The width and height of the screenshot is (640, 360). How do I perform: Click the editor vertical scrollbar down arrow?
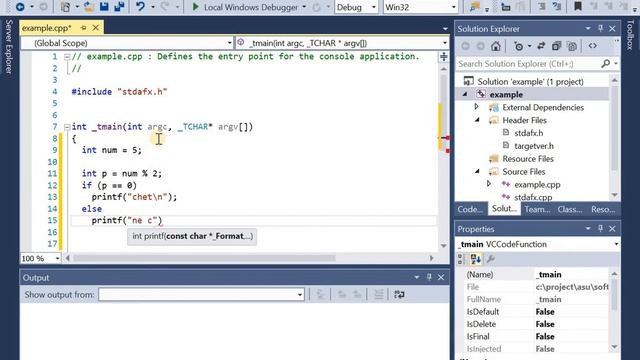click(x=444, y=246)
